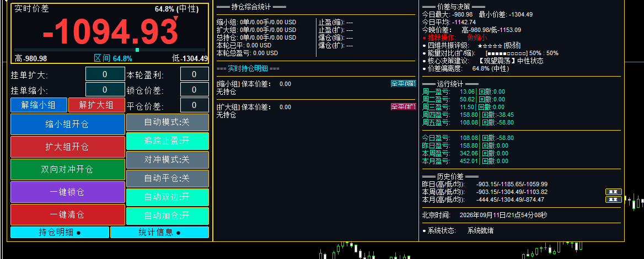644x259 pixels.
Task: Click the 周二盈亏: 50.62 row
Action: pyautogui.click(x=464, y=99)
